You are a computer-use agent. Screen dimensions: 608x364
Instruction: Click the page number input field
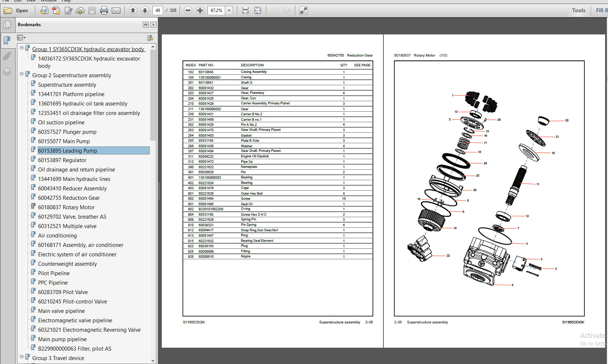click(157, 10)
